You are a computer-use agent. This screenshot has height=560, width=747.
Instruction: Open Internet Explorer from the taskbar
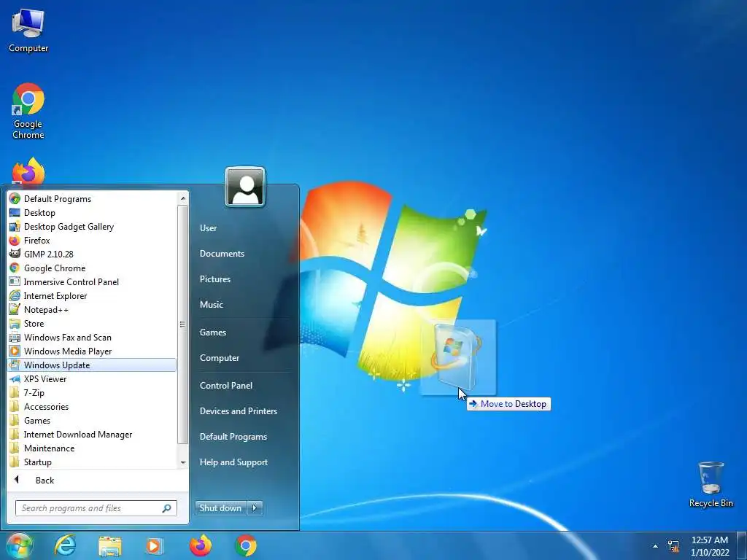[65, 545]
